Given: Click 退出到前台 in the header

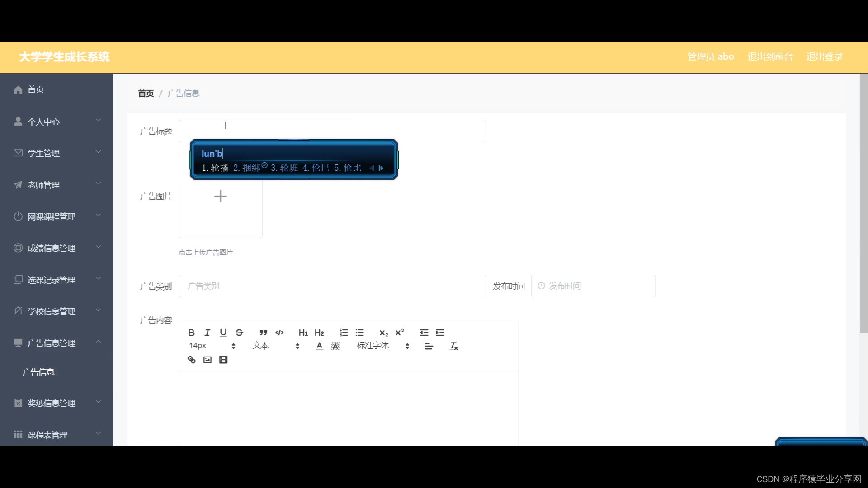Looking at the screenshot, I should pos(770,57).
